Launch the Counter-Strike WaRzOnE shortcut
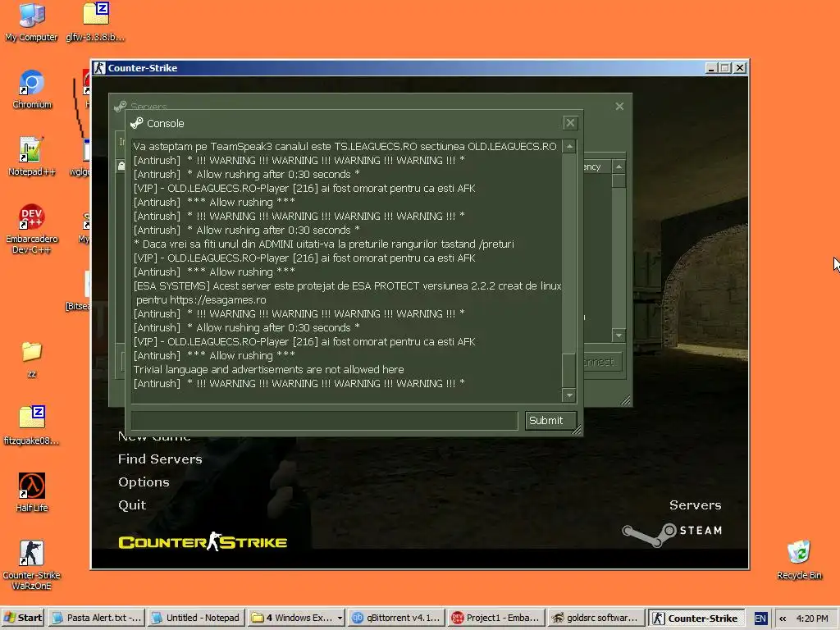 pos(32,565)
